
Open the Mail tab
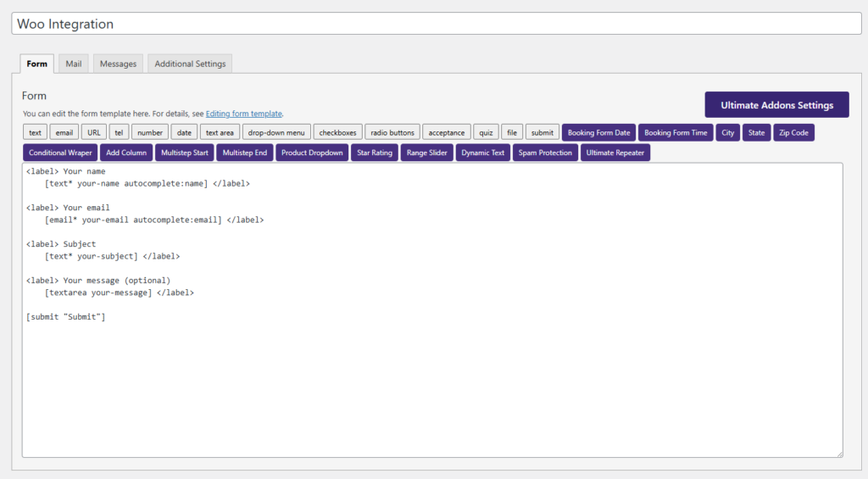[x=74, y=64]
